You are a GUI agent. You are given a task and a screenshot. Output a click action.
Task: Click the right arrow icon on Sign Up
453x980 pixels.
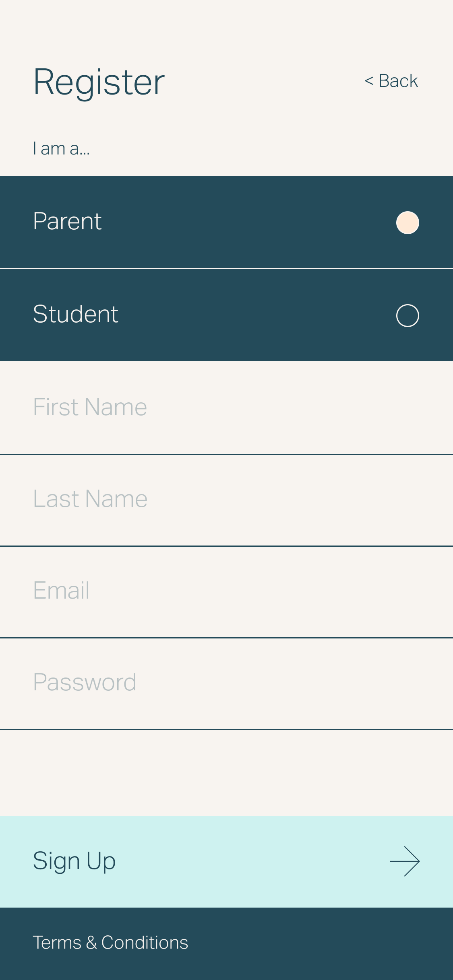pyautogui.click(x=405, y=861)
